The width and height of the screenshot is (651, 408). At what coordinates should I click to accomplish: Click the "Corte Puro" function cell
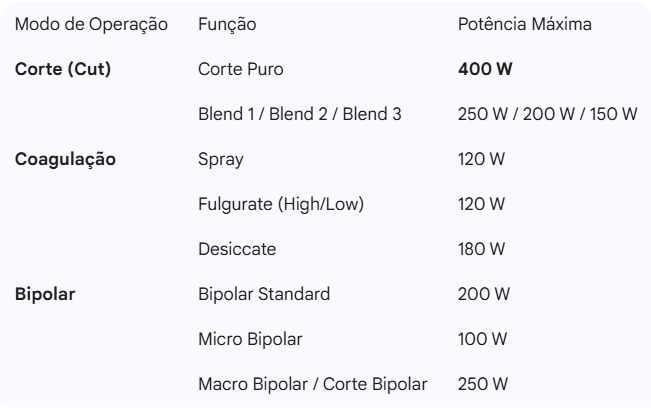tap(241, 71)
